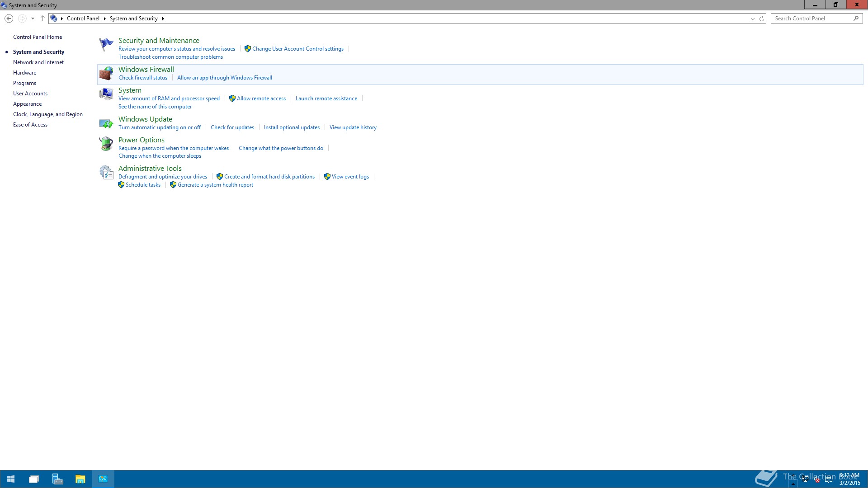Open Schedule tasks
This screenshot has width=868, height=488.
[143, 185]
